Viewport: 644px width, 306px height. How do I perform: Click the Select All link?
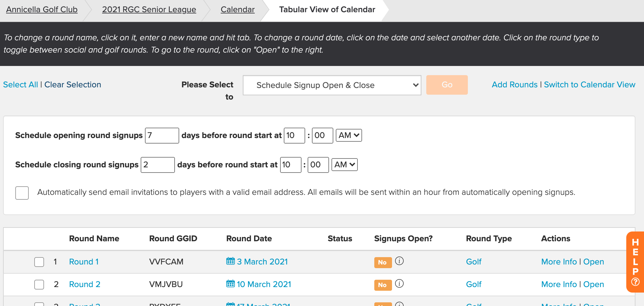click(20, 85)
